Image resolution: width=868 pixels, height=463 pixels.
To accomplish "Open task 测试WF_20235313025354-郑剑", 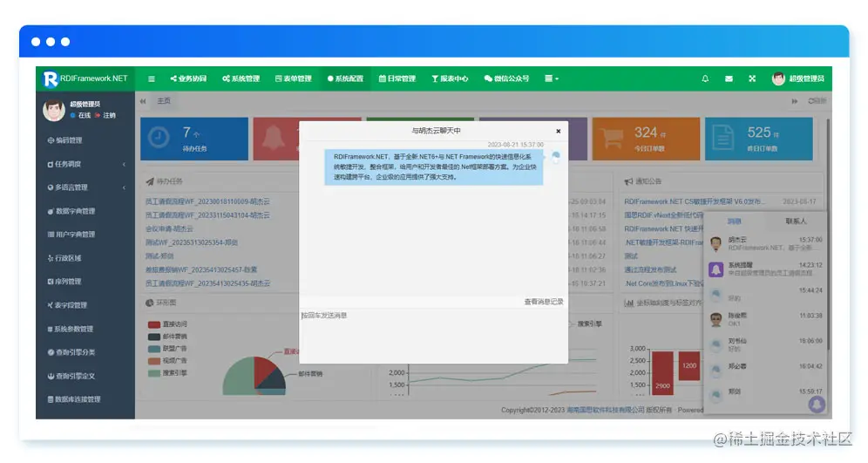I will [x=192, y=242].
